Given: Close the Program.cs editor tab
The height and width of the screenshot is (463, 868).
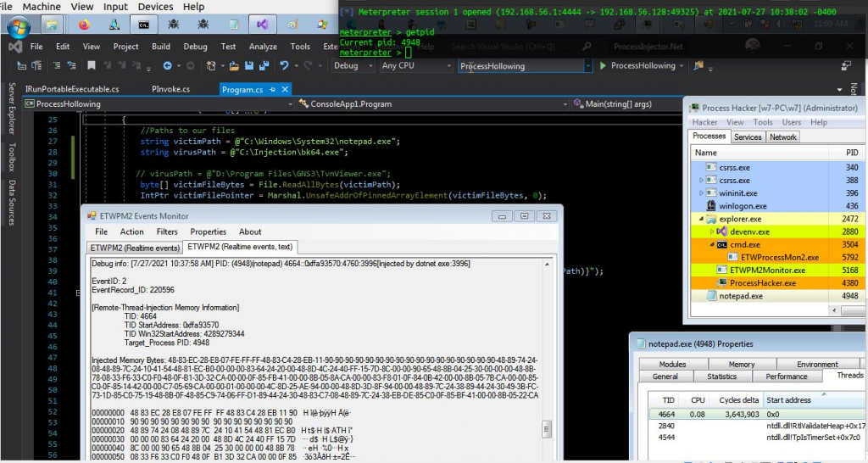Looking at the screenshot, I should click(x=284, y=89).
